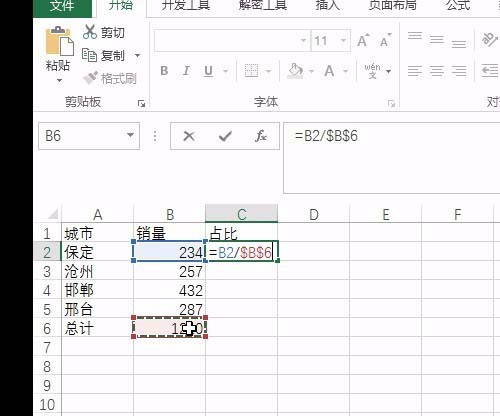The width and height of the screenshot is (500, 416).
Task: Open Insert Function fx dialog
Action: (x=261, y=136)
